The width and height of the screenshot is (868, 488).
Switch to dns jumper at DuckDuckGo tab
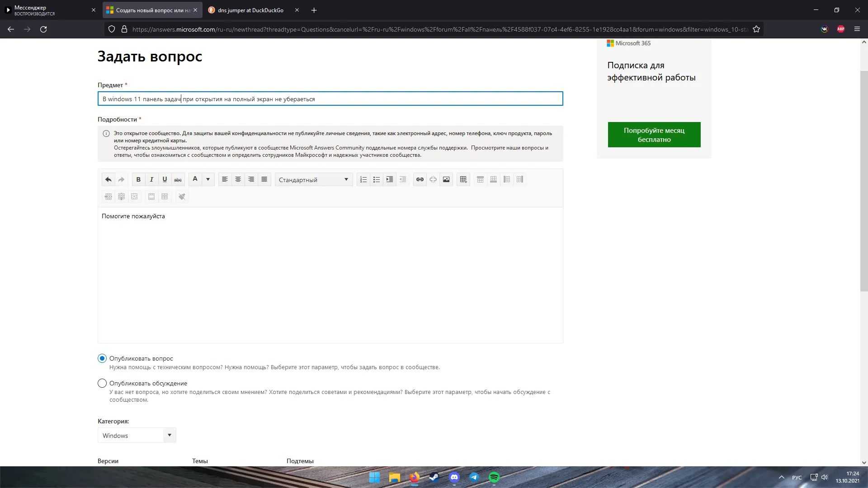coord(251,10)
